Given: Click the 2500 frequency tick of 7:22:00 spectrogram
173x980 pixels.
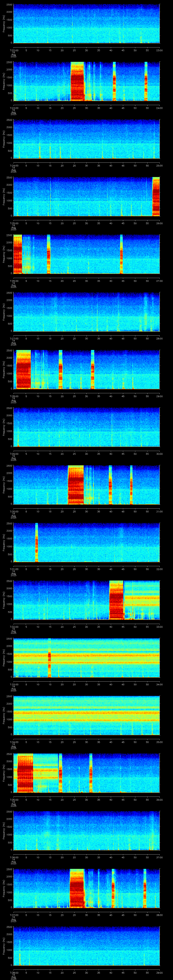Looking at the screenshot, I should [9, 5].
